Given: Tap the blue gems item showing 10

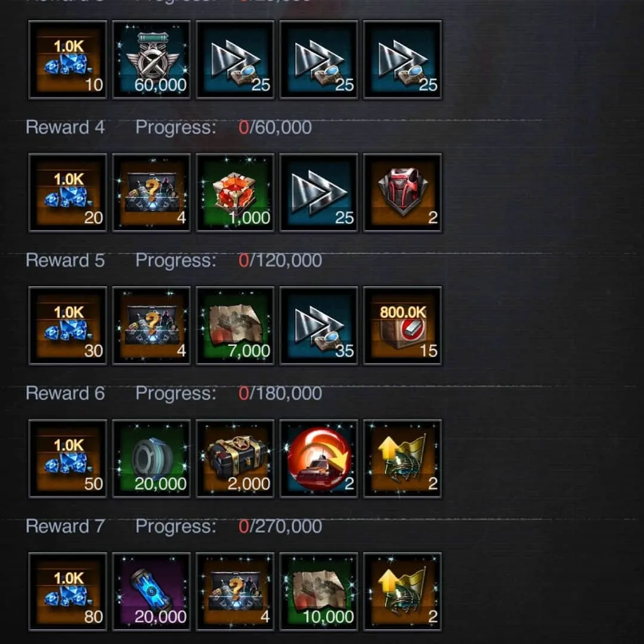Looking at the screenshot, I should tap(67, 60).
